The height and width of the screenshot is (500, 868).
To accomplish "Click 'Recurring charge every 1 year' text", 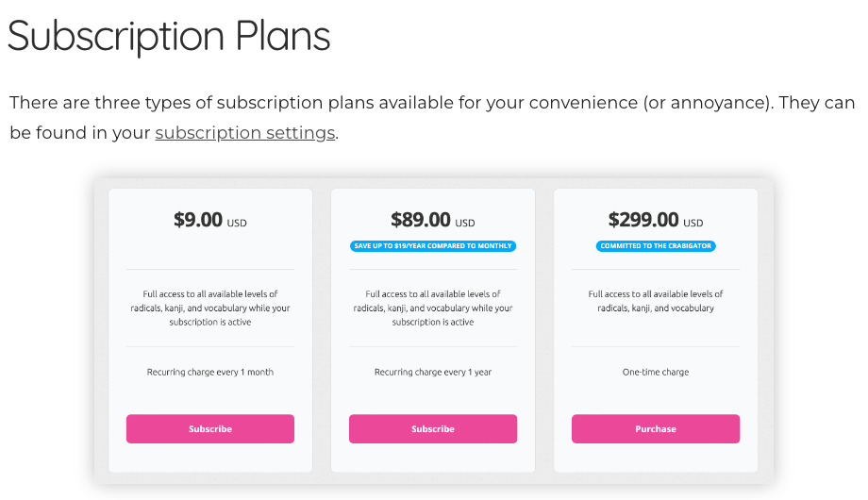I will click(x=433, y=372).
